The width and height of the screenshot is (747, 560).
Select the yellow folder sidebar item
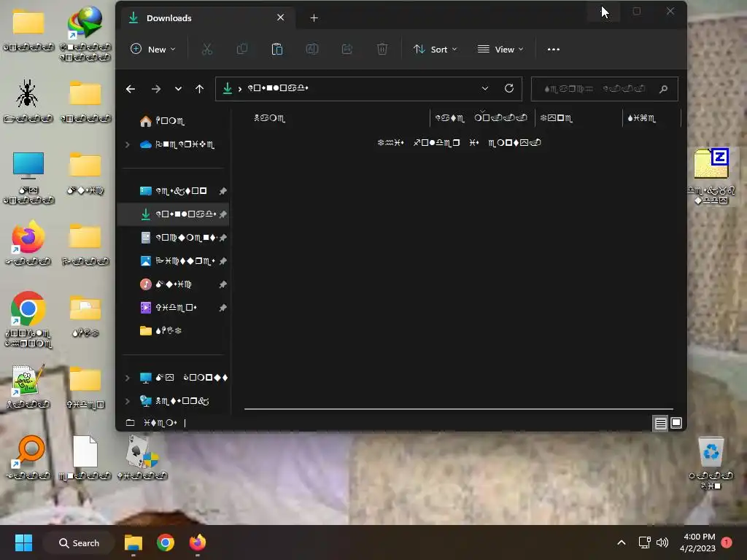pos(160,331)
